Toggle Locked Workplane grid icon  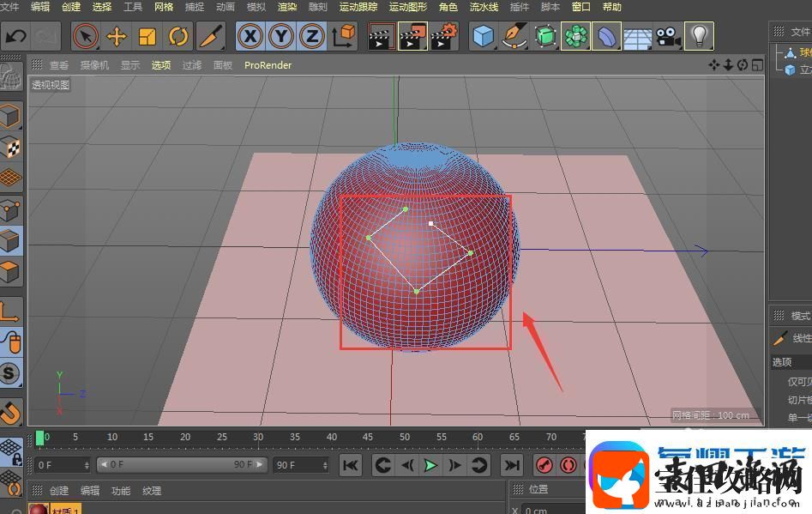tap(11, 451)
